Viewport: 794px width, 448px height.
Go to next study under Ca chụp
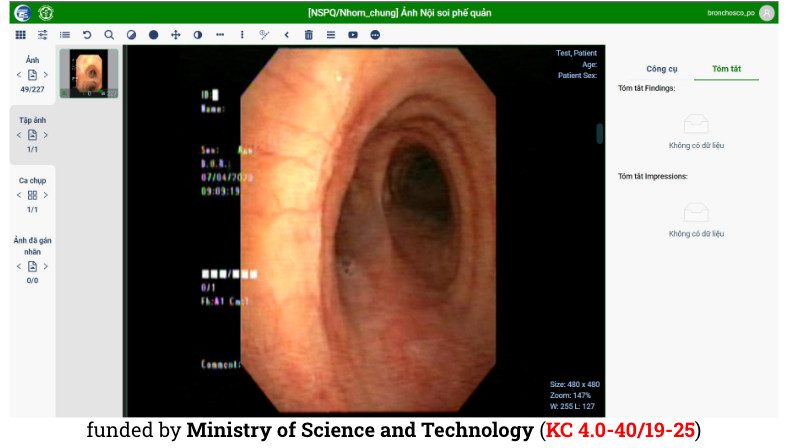pyautogui.click(x=45, y=195)
